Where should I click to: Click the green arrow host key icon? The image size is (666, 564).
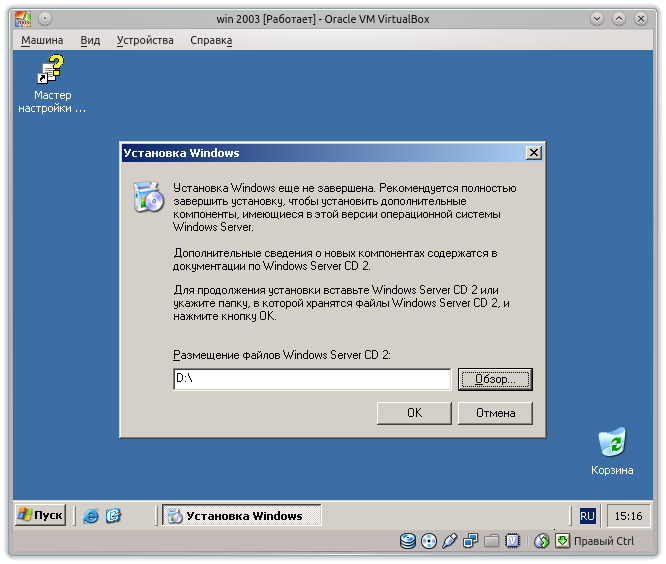pyautogui.click(x=562, y=541)
